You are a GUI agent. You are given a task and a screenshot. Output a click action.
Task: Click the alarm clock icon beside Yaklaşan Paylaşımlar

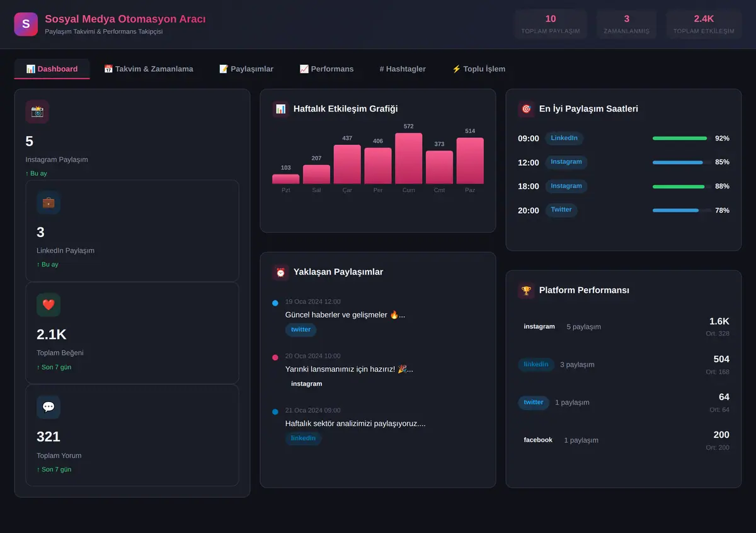(281, 272)
